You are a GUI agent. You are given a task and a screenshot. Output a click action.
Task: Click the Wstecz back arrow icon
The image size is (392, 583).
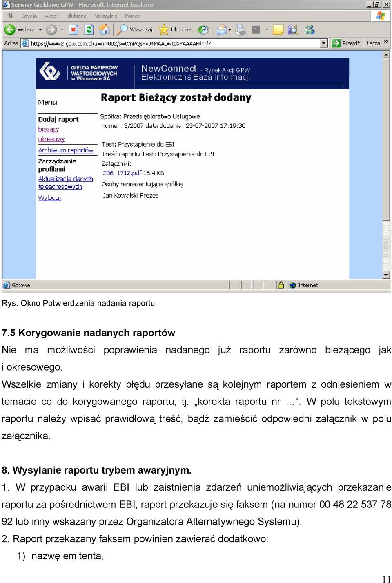pos(10,29)
